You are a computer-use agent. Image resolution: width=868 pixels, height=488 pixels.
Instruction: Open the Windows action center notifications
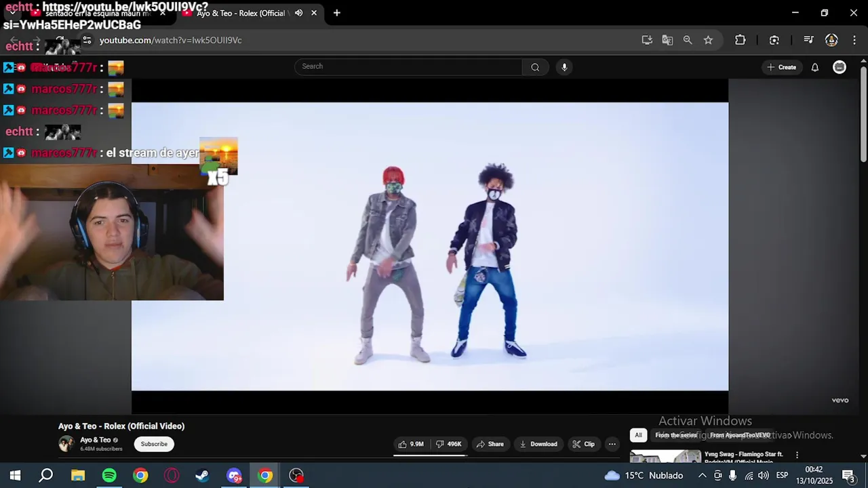tap(848, 475)
